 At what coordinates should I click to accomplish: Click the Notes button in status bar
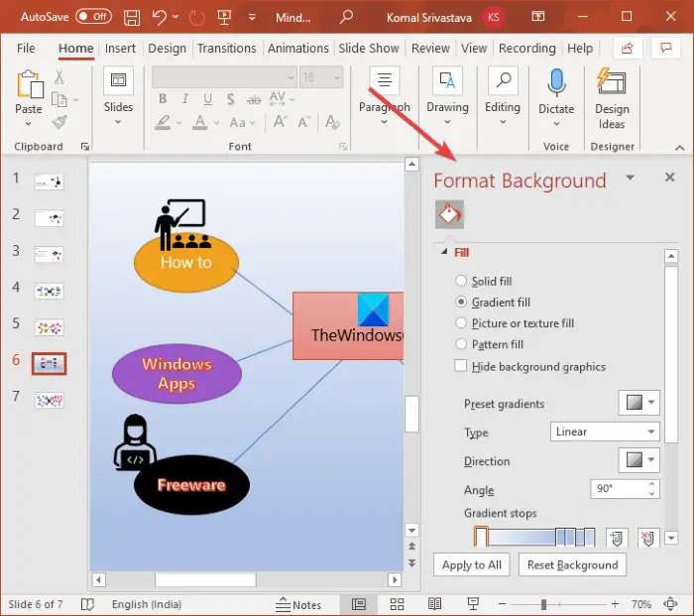click(x=298, y=604)
